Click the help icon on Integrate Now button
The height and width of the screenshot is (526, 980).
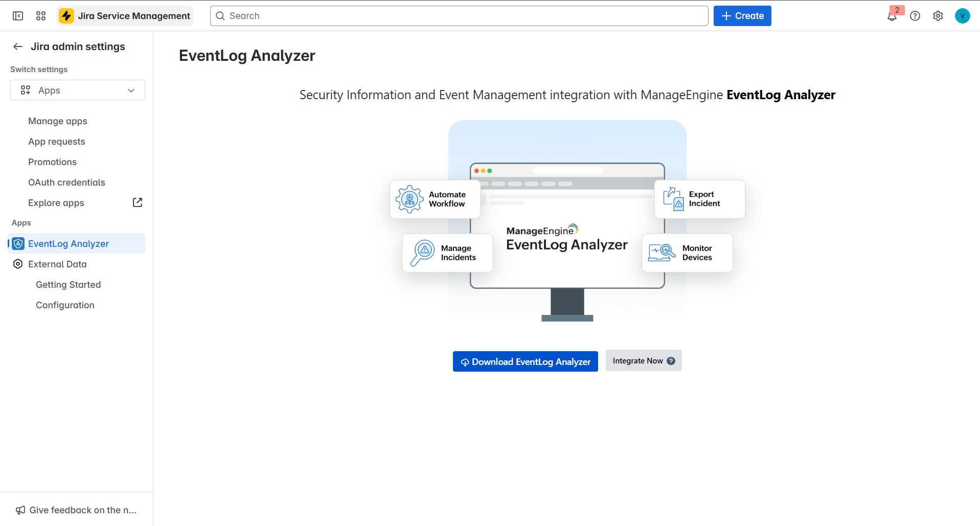pyautogui.click(x=671, y=361)
